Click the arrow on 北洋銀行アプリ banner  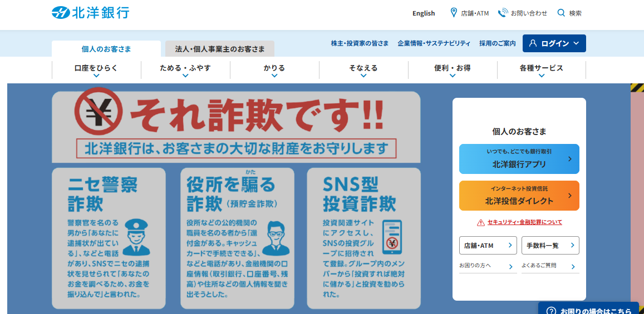[569, 159]
